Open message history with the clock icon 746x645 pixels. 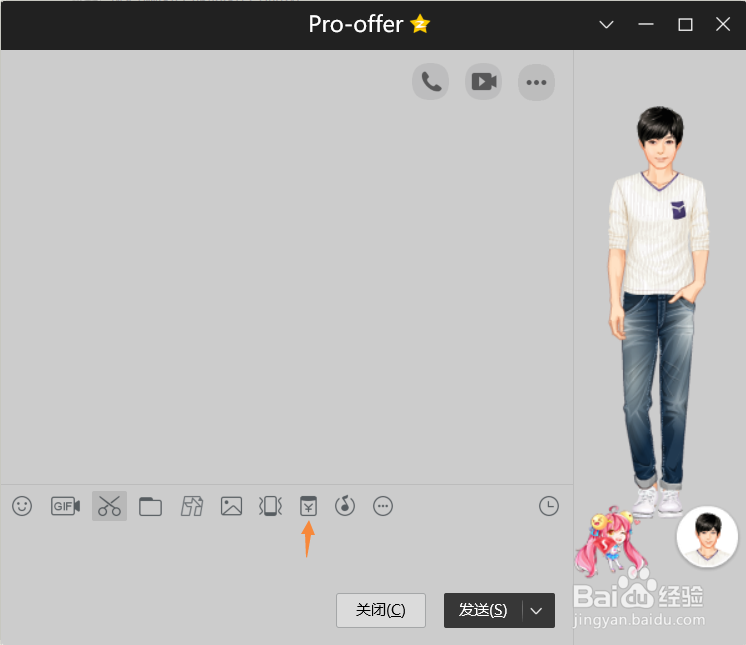549,506
